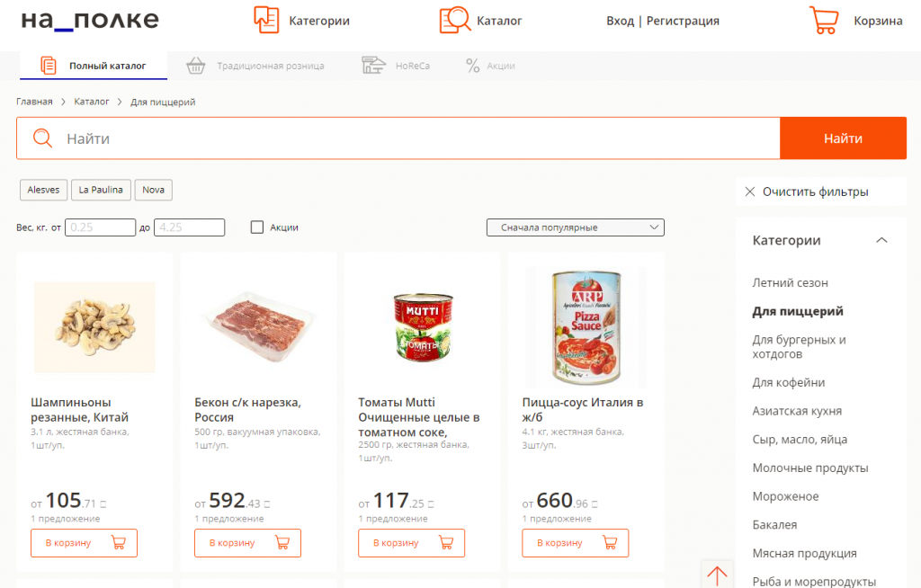Open the shopping cart icon
Viewport: 921px width, 588px height.
[x=824, y=21]
